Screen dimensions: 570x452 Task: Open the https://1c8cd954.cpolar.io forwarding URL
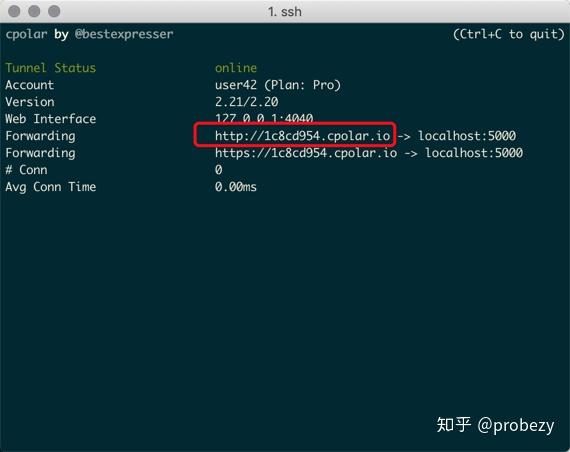pyautogui.click(x=306, y=153)
